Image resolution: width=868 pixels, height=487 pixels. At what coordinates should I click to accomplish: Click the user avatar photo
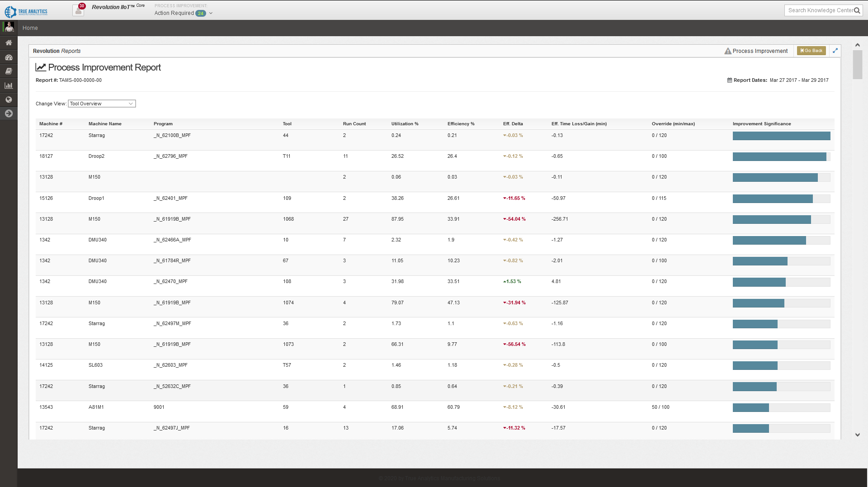[x=9, y=27]
